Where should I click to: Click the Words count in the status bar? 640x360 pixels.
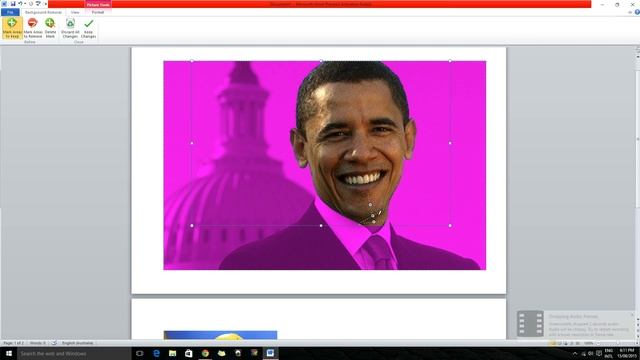click(38, 343)
